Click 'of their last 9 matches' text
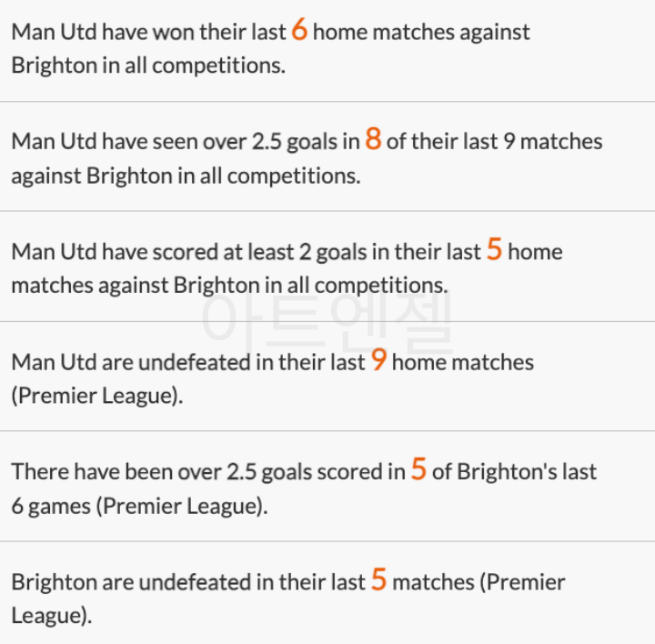655x644 pixels. 494,142
